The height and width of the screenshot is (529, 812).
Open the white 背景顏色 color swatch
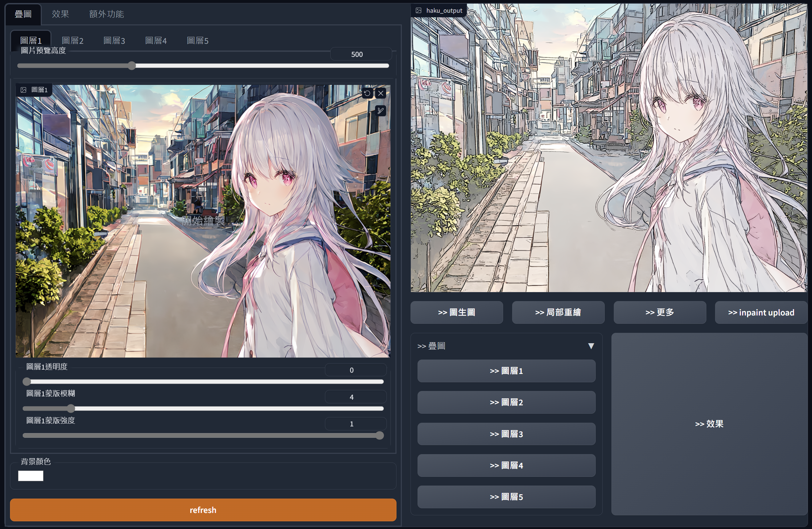click(31, 476)
